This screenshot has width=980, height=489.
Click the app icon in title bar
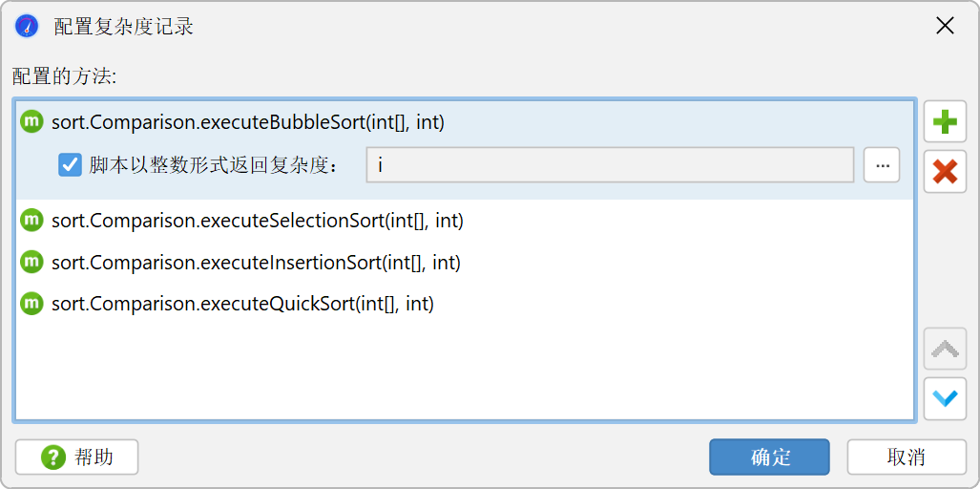coord(27,26)
